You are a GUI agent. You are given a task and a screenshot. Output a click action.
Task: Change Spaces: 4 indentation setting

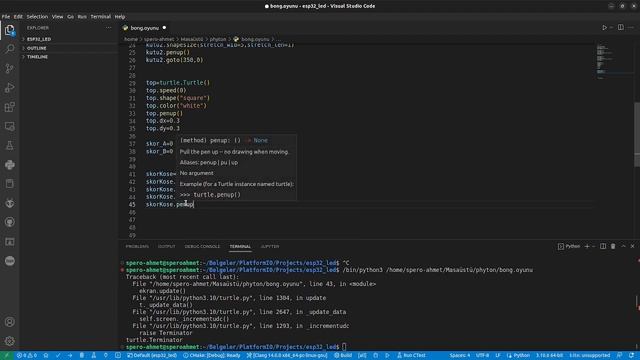pyautogui.click(x=460, y=356)
